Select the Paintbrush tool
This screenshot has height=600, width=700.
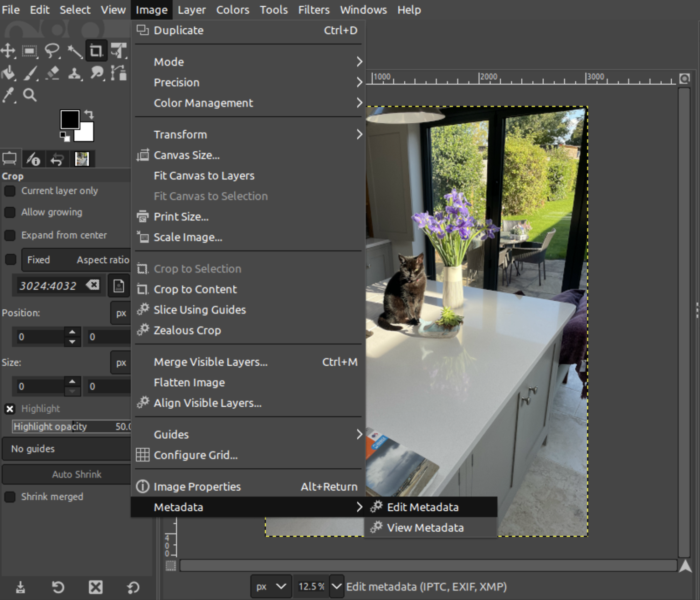pos(30,73)
